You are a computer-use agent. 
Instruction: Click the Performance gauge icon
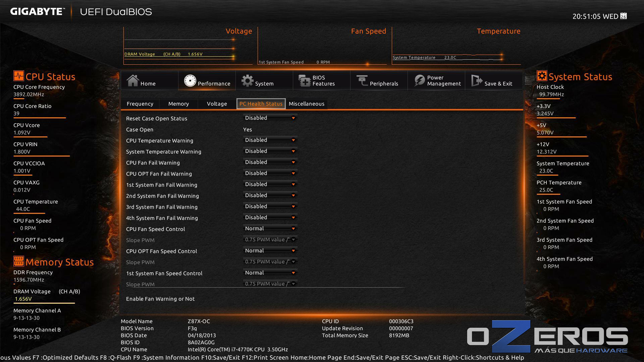tap(190, 80)
